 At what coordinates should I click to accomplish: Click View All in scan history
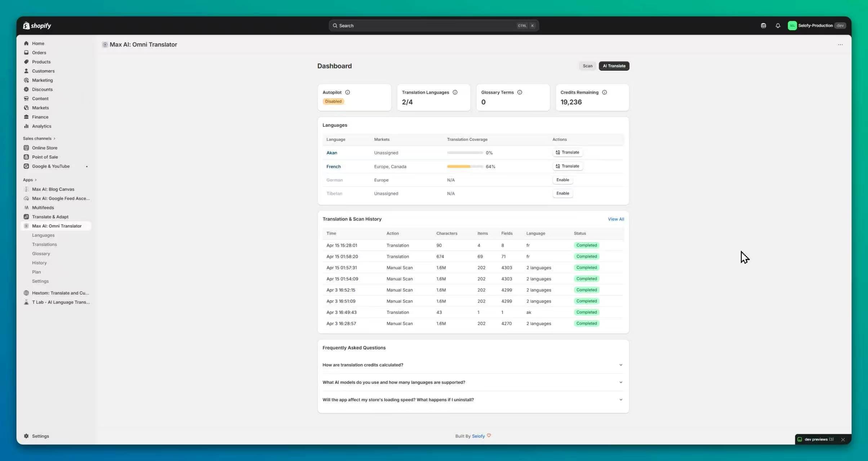[x=615, y=219]
